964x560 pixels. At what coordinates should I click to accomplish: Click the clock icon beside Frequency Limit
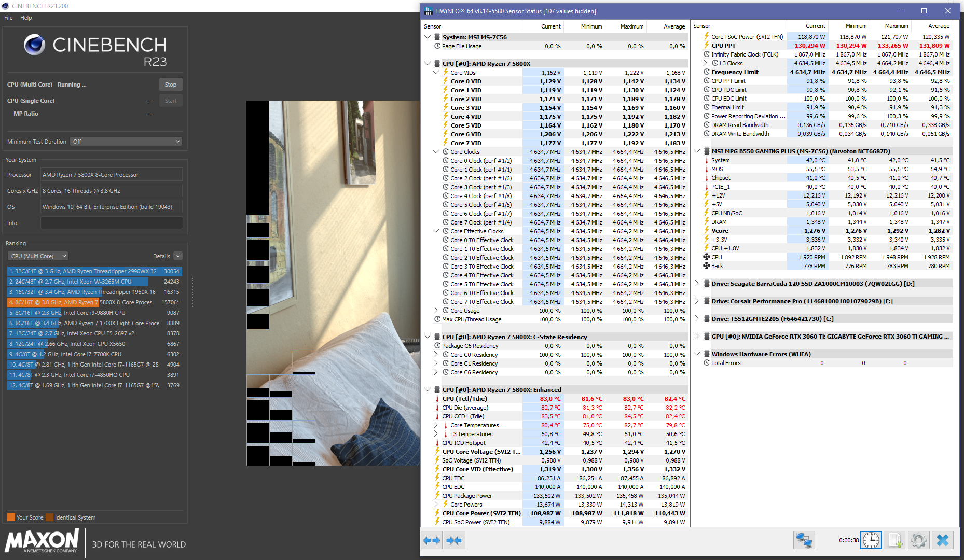coord(706,72)
